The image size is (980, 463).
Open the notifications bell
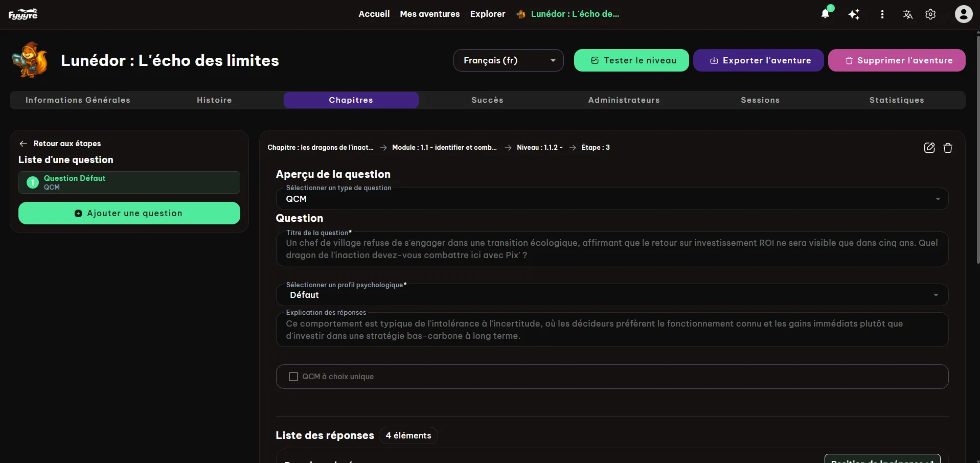pyautogui.click(x=825, y=14)
